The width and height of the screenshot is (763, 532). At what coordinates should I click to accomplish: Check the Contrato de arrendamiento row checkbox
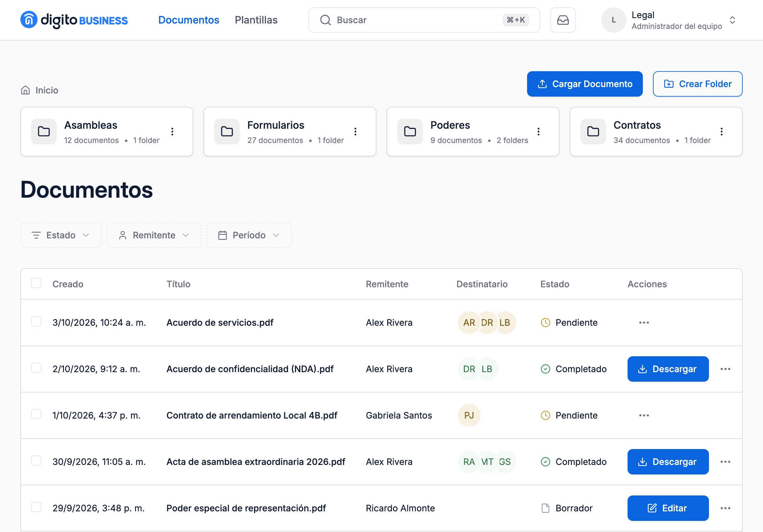point(36,414)
